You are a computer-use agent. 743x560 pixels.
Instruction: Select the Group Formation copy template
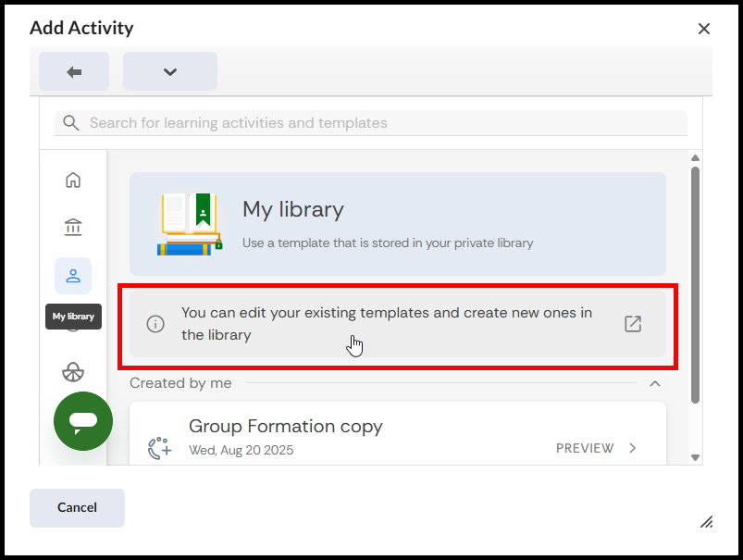click(286, 427)
